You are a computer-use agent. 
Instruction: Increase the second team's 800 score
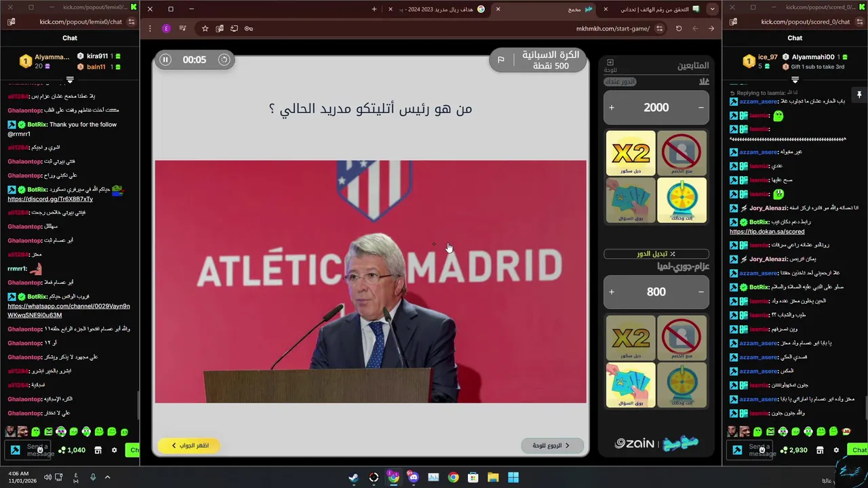[x=612, y=292]
